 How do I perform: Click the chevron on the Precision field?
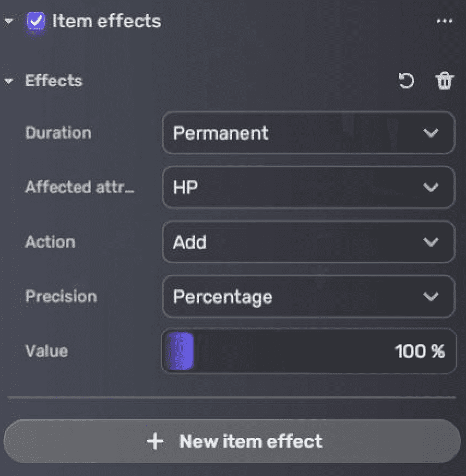tap(431, 297)
